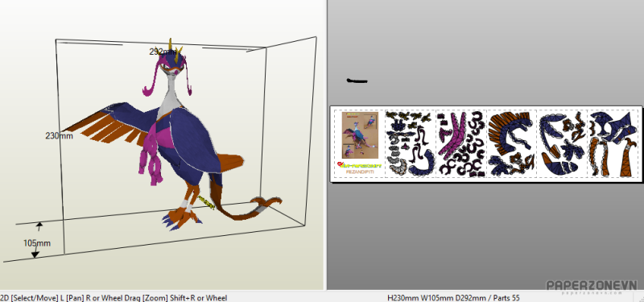Image resolution: width=644 pixels, height=302 pixels.
Task: Click the "105mm" width dimension label
Action: point(37,243)
